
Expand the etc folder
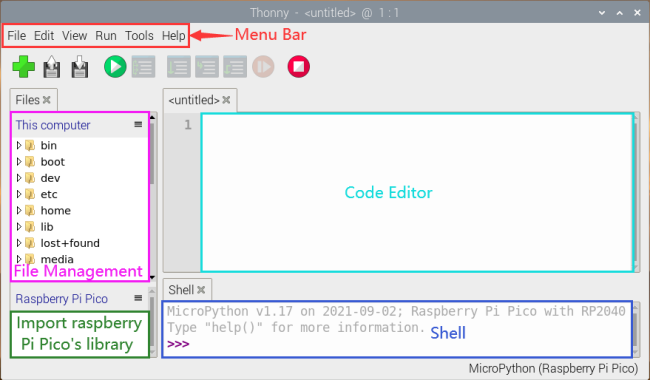click(19, 194)
